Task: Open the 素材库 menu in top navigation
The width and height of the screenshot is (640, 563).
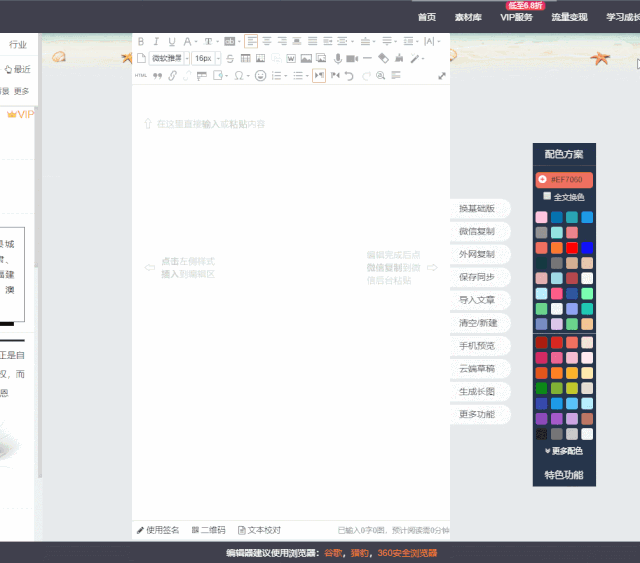Action: tap(468, 17)
